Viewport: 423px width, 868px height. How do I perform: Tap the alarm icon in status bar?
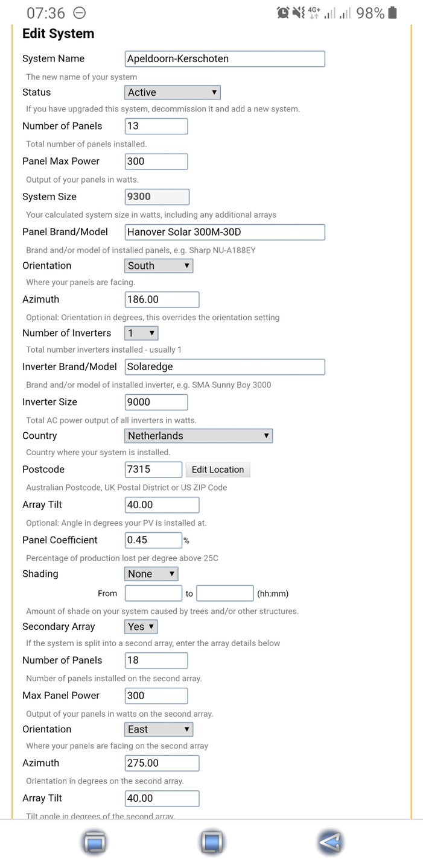(x=283, y=13)
